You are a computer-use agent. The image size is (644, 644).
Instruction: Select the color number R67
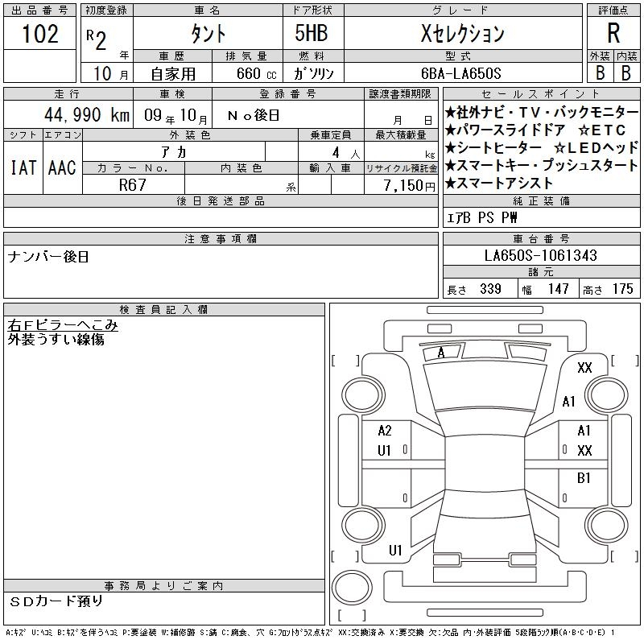point(133,185)
